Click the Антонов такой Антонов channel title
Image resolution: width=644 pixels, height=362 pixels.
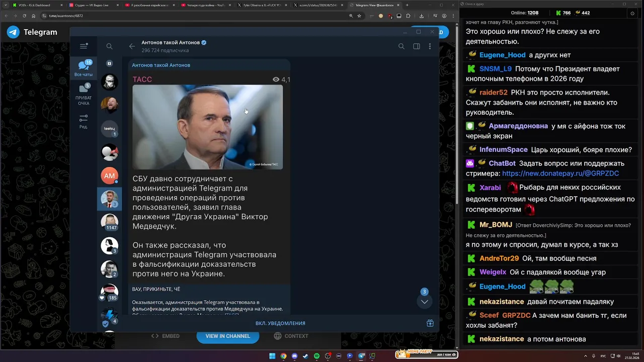tap(171, 43)
